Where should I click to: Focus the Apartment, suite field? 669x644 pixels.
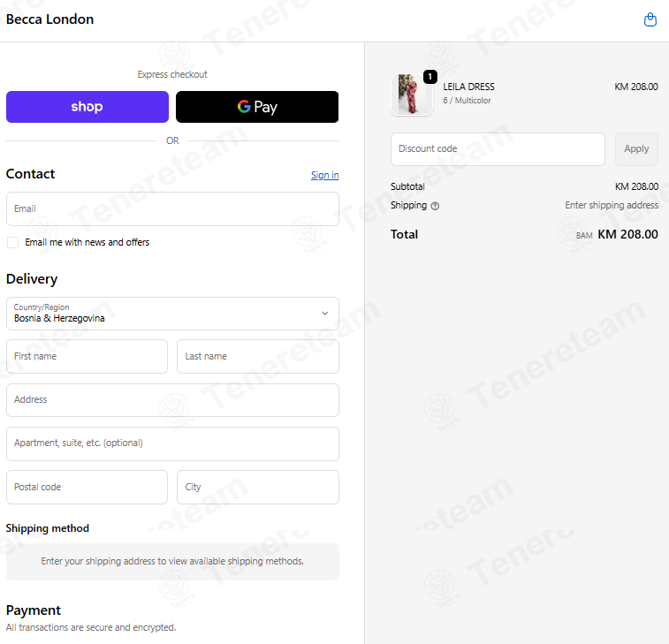click(173, 443)
